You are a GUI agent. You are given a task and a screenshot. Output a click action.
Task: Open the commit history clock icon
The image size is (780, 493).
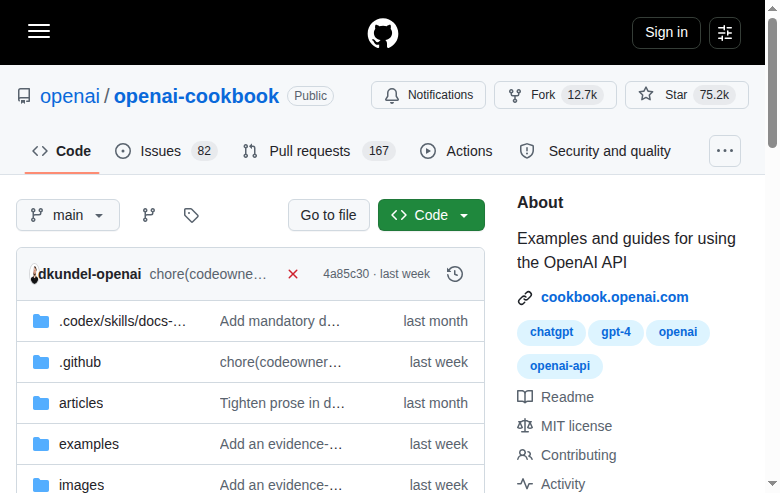[x=455, y=274]
